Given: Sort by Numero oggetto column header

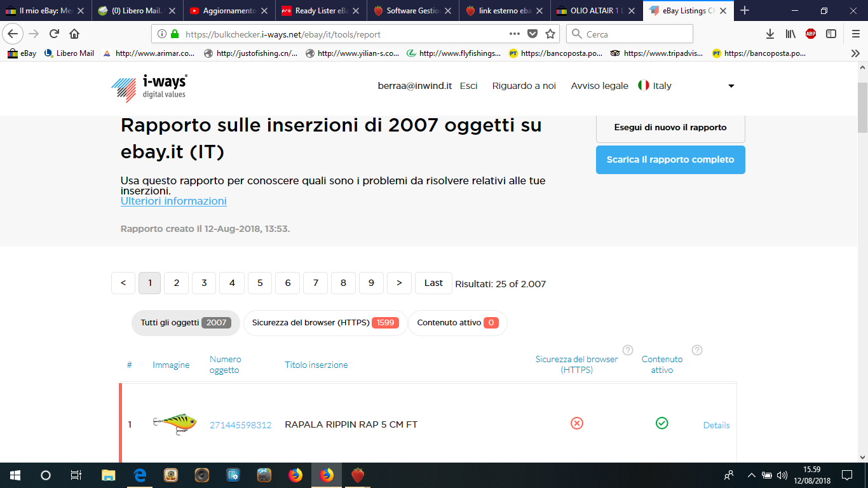Looking at the screenshot, I should tap(226, 365).
